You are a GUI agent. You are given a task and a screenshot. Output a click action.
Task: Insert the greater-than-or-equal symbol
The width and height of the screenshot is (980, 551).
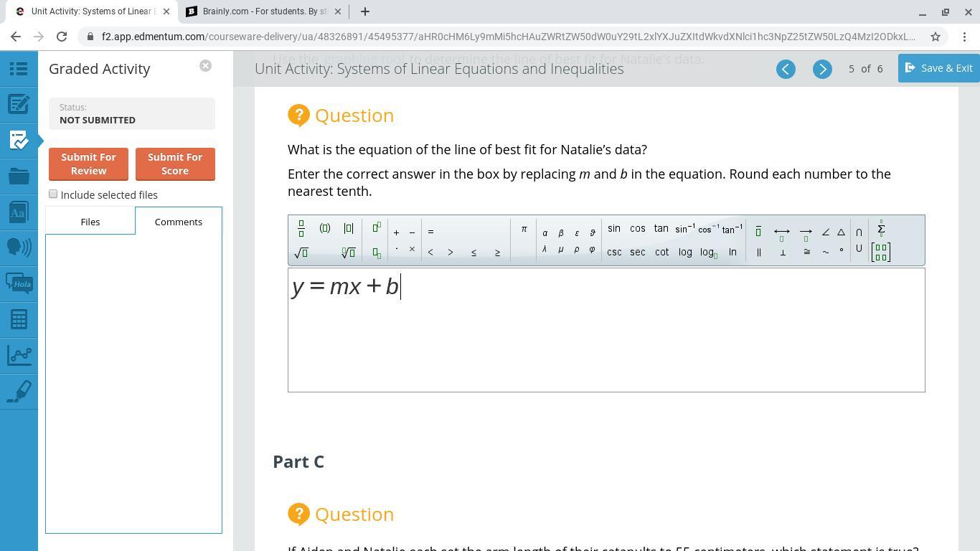point(497,252)
